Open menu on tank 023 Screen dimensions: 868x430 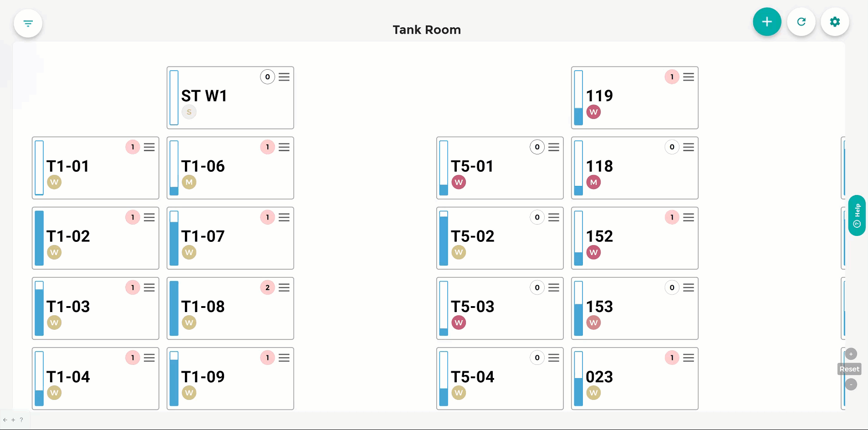(689, 358)
